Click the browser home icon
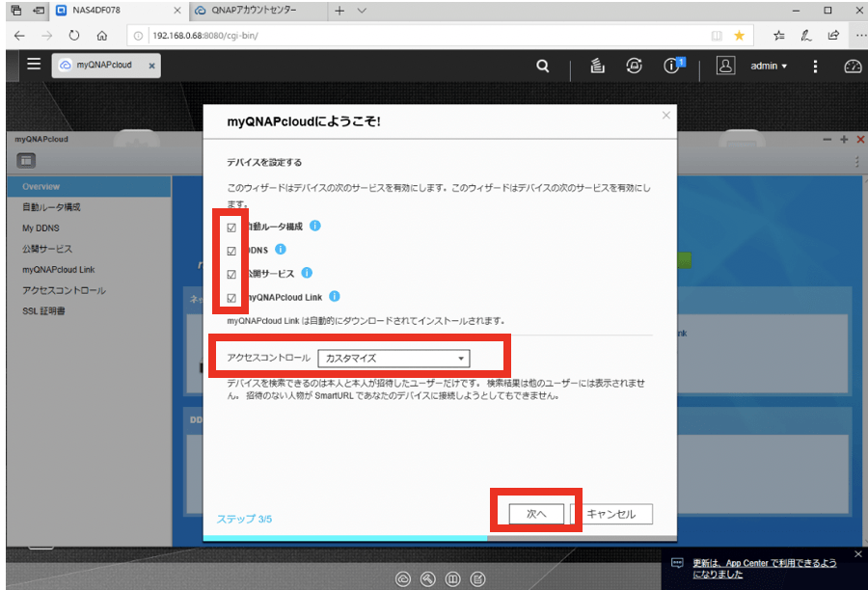Viewport: 868px width, 590px height. click(102, 36)
